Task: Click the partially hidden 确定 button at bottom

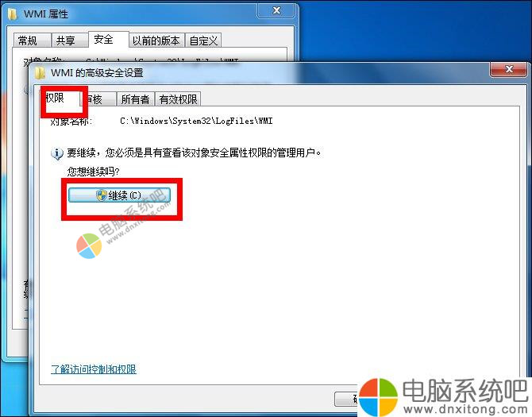Action: click(347, 399)
